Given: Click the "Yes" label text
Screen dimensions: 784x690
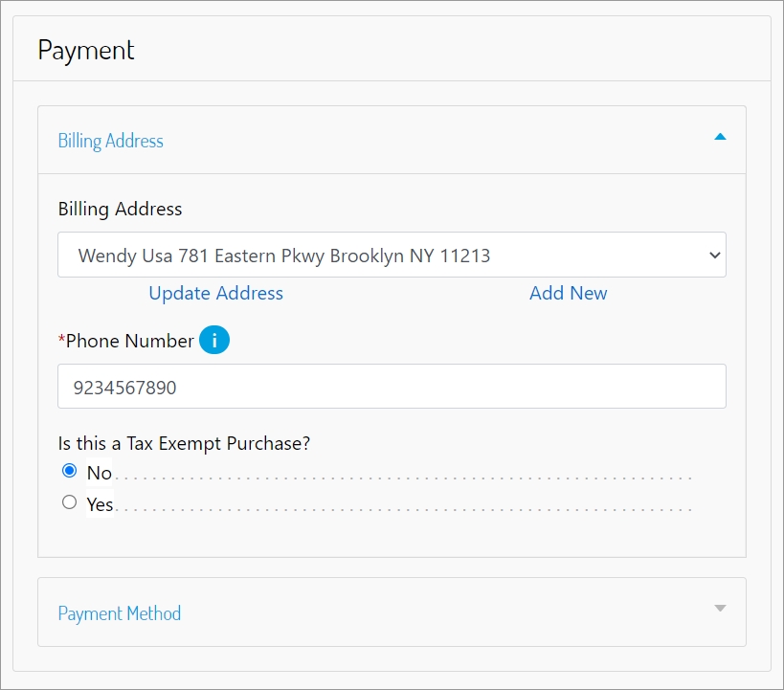Looking at the screenshot, I should pos(100,504).
